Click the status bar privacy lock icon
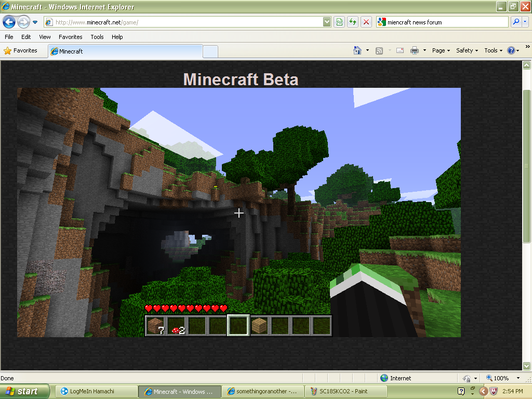The height and width of the screenshot is (399, 532). coord(467,378)
